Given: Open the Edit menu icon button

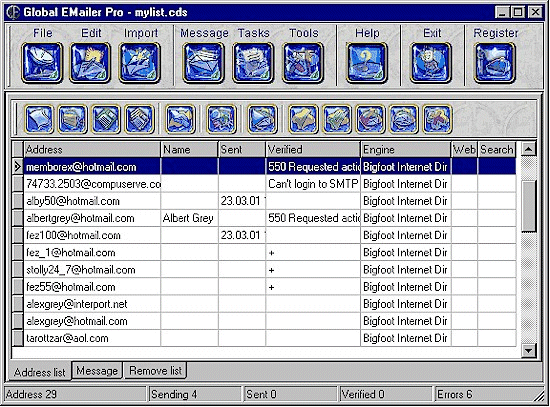Looking at the screenshot, I should 90,63.
